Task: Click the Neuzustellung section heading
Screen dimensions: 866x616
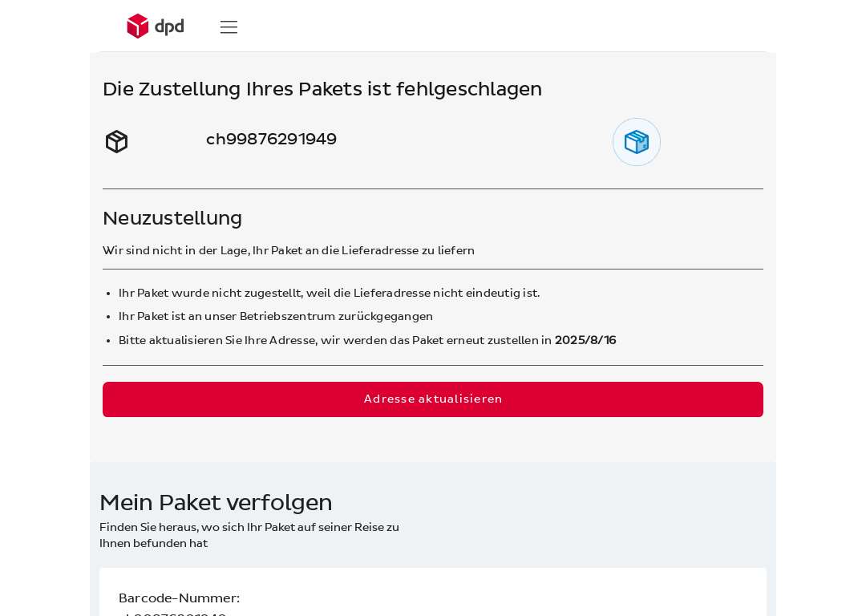Action: coord(172,218)
